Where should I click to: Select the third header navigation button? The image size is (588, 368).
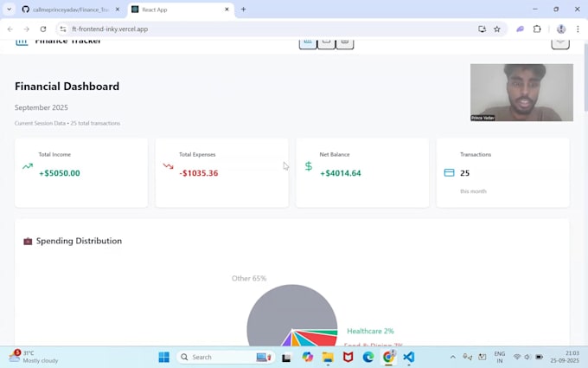pyautogui.click(x=345, y=43)
